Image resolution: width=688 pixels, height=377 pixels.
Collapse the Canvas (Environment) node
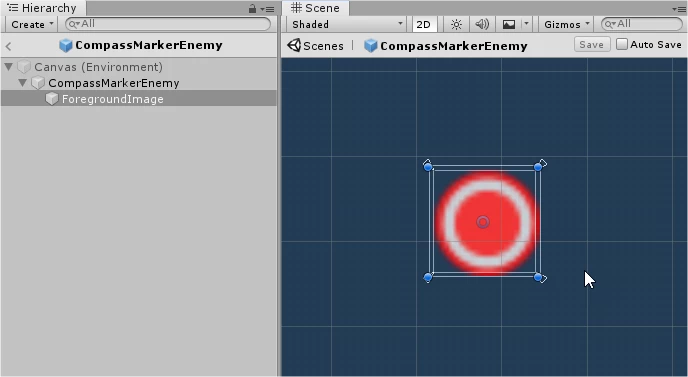8,67
